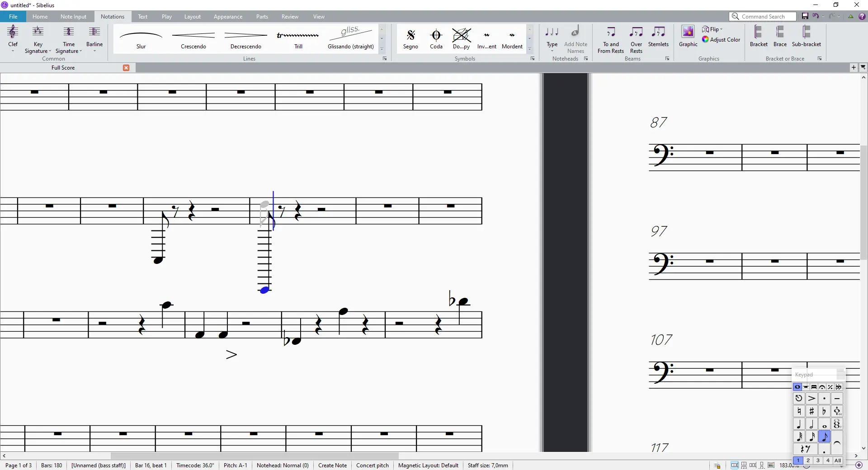Switch to the Layout tab
868x470 pixels.
click(x=192, y=17)
